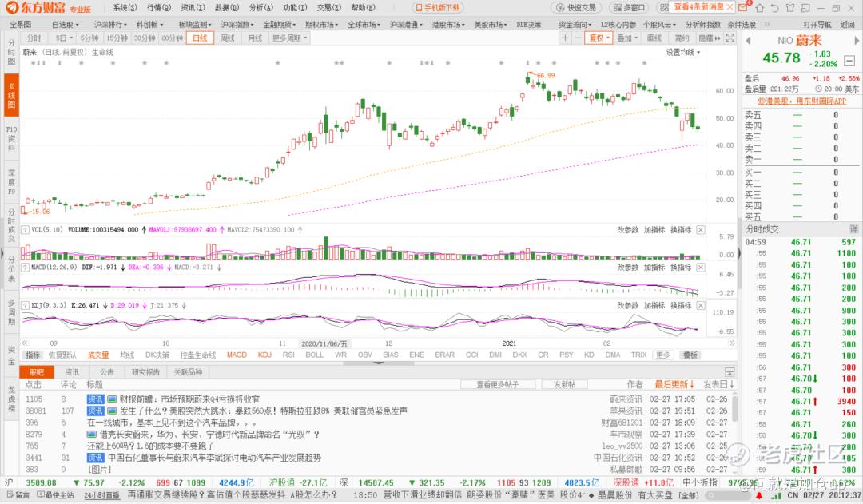The height and width of the screenshot is (504, 863).
Task: Go to previous stock with left arrow
Action: [x=748, y=40]
